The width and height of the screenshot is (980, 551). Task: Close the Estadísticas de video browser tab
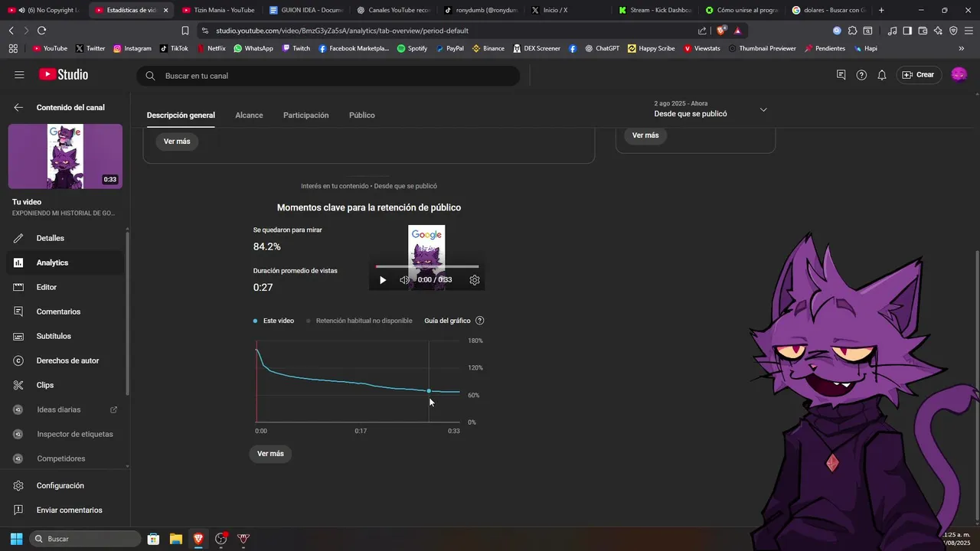(165, 10)
